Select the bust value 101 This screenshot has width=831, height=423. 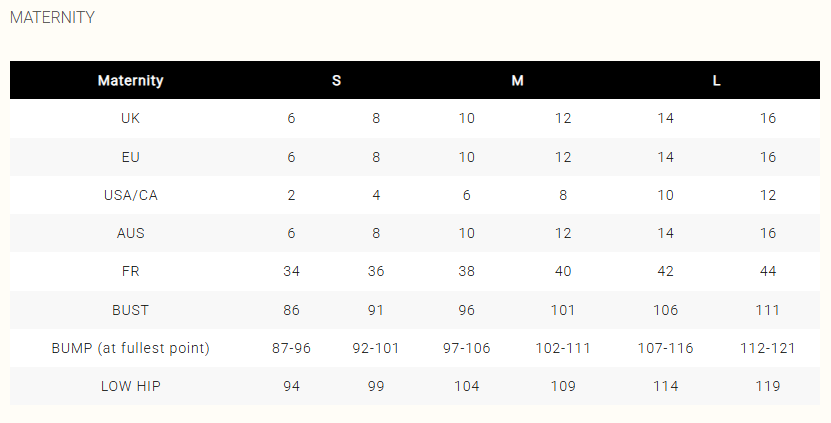pyautogui.click(x=563, y=310)
